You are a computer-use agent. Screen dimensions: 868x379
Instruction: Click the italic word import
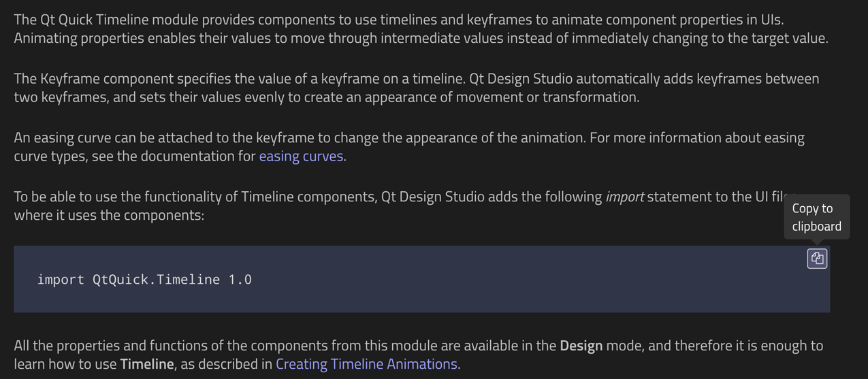click(x=624, y=197)
